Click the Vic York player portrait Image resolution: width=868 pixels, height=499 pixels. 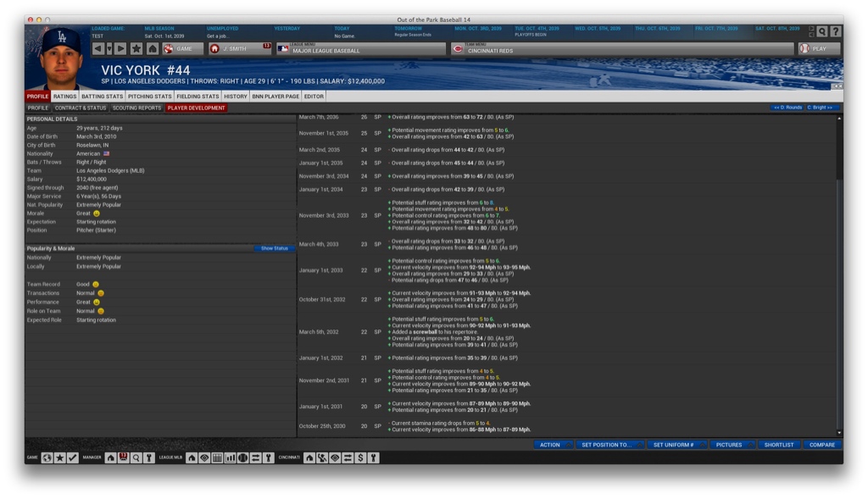pyautogui.click(x=60, y=59)
